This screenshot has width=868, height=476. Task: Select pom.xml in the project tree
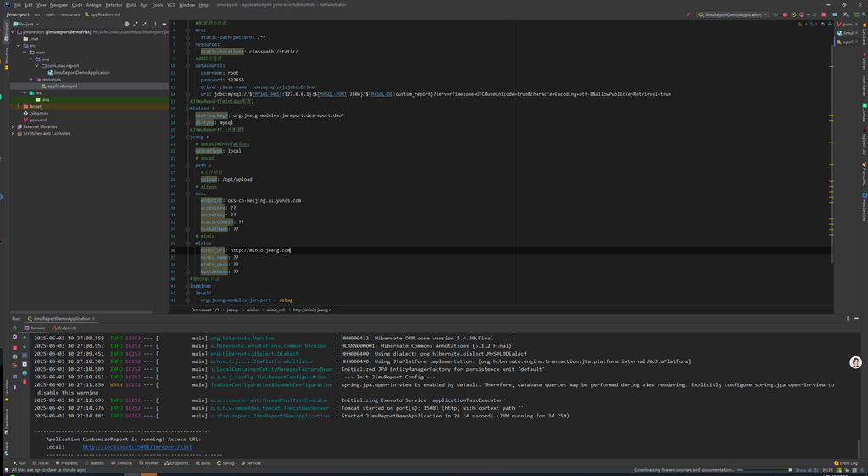(37, 120)
